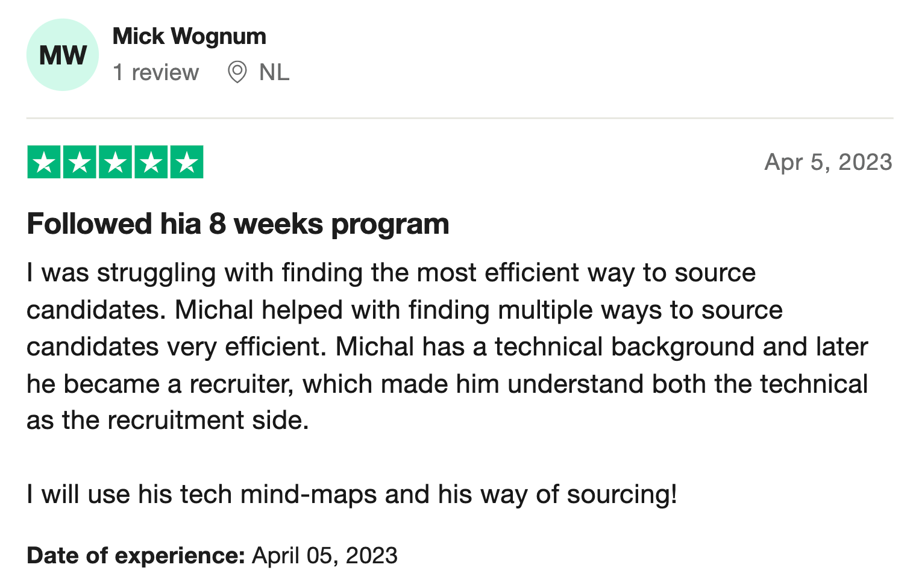The height and width of the screenshot is (588, 916).
Task: Click the third green rating star
Action: pos(115,162)
